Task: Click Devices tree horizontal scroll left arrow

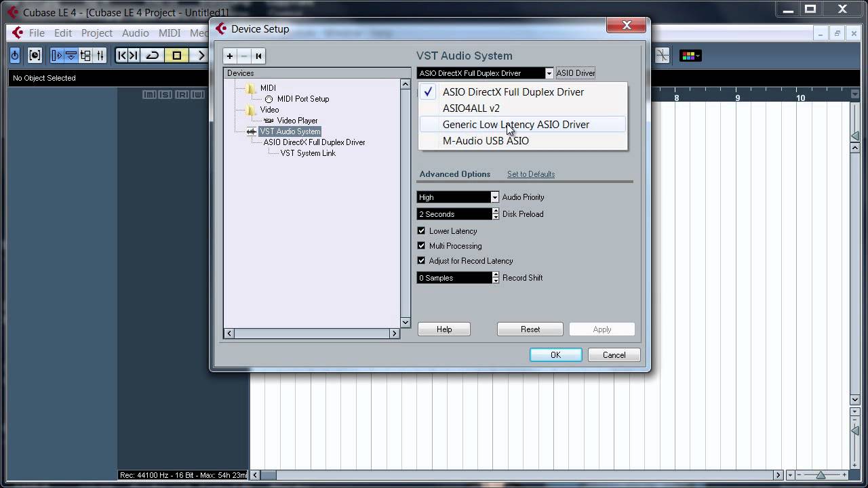Action: (229, 333)
